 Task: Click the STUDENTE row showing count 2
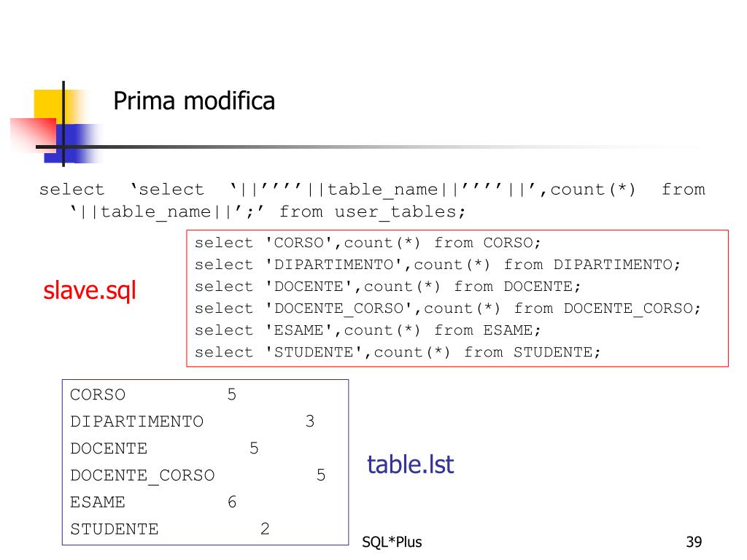pos(169,529)
